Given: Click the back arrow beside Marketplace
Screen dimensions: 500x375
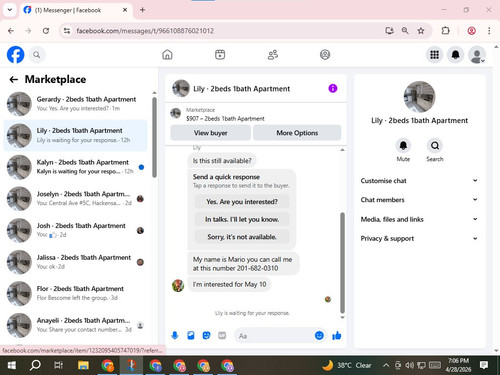Looking at the screenshot, I should coord(14,79).
